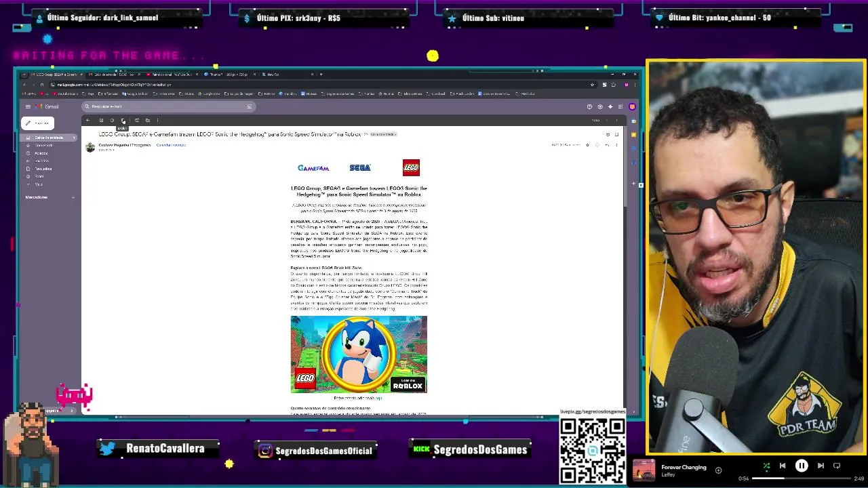This screenshot has width=868, height=488.
Task: Seek on the song progress bar
Action: click(x=801, y=479)
